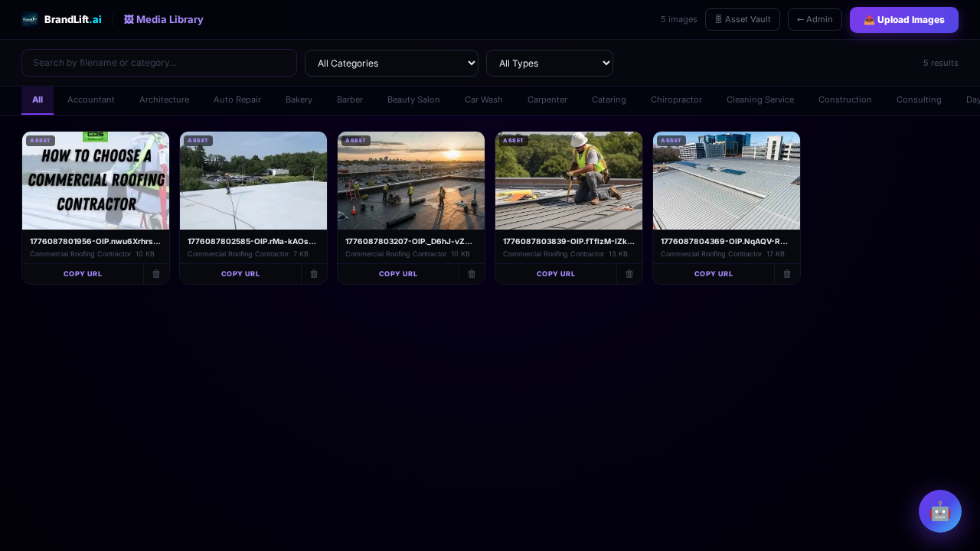Go back to Admin

click(x=814, y=19)
